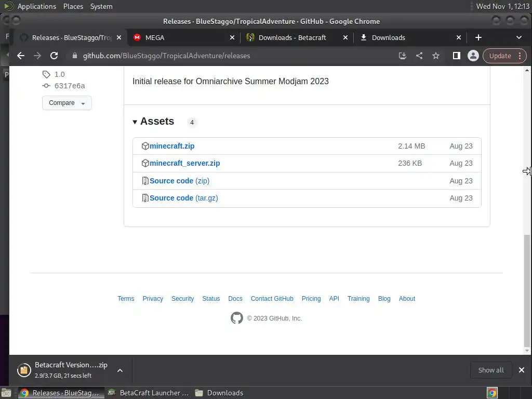Image resolution: width=532 pixels, height=399 pixels.
Task: Expand the download item options chevron
Action: click(x=120, y=370)
